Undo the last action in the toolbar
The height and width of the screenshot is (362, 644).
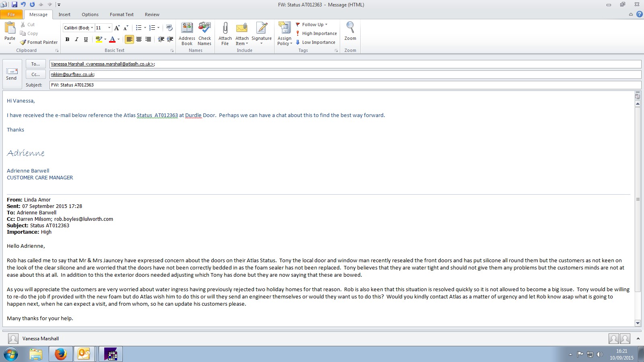(23, 4)
